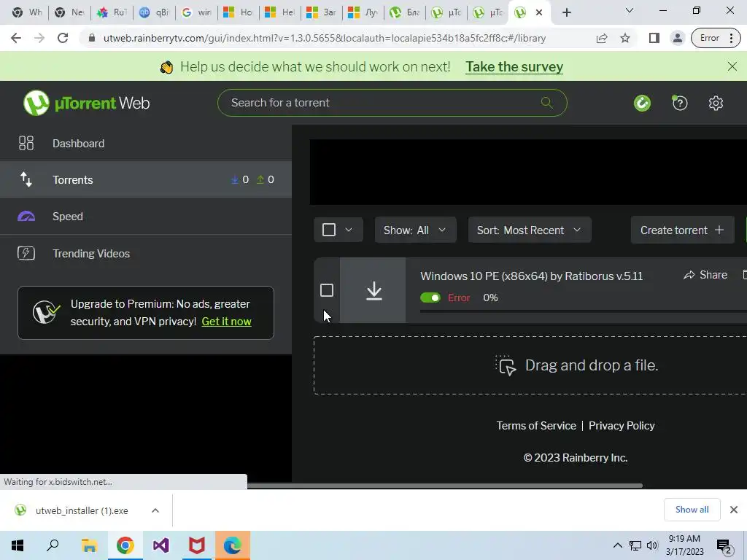Open taskbar search magnifier

point(53,545)
